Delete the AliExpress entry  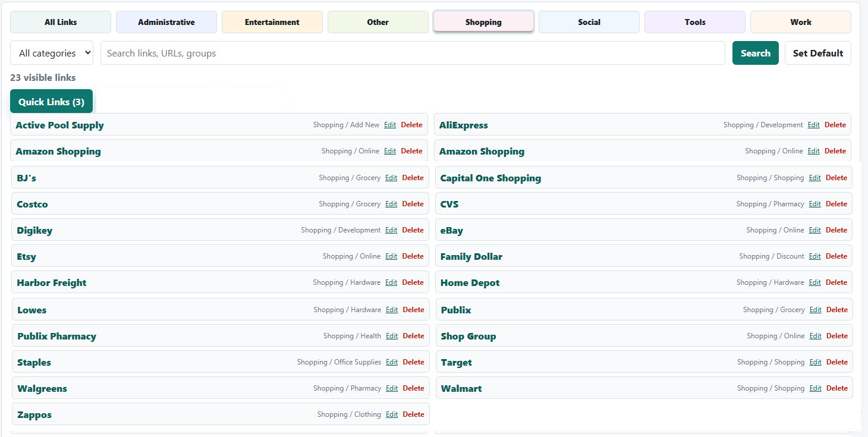(835, 125)
